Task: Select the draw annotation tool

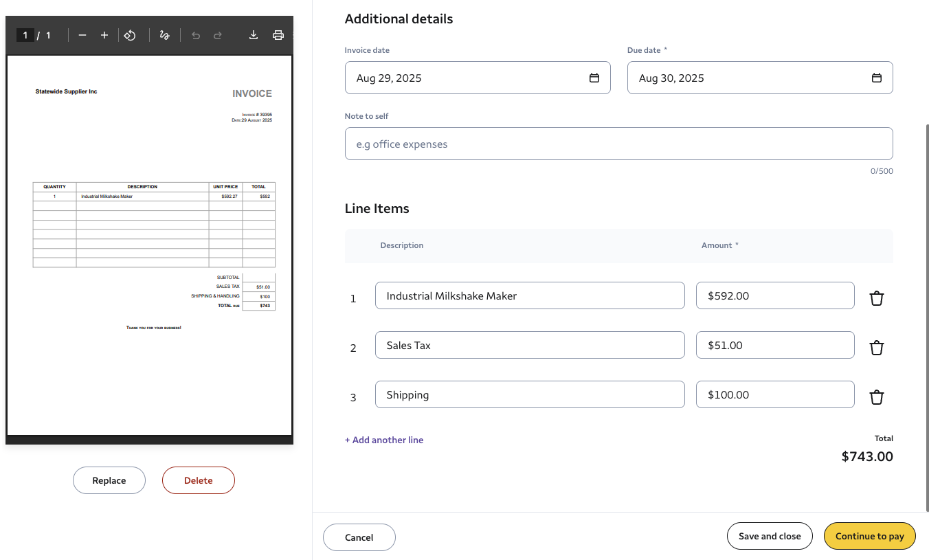Action: [x=164, y=35]
